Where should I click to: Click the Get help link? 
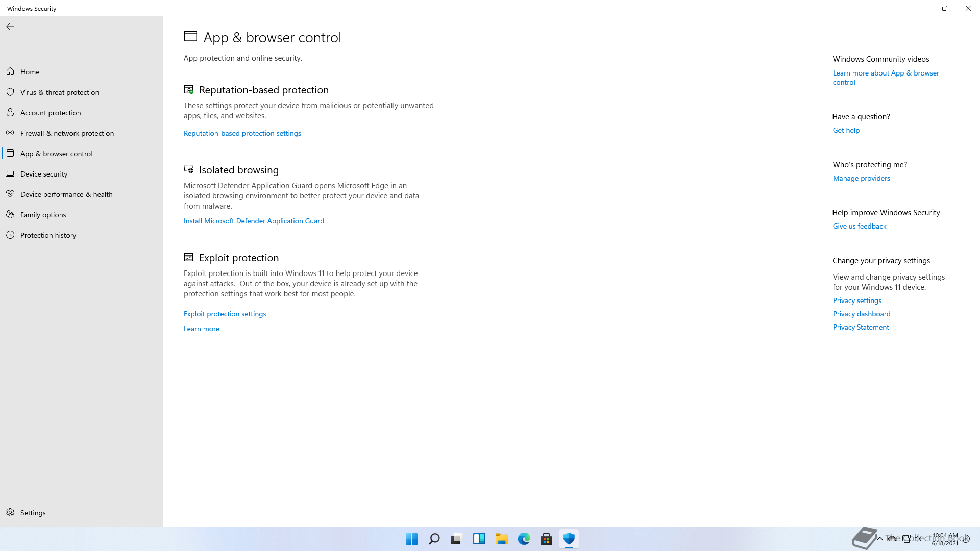[846, 130]
